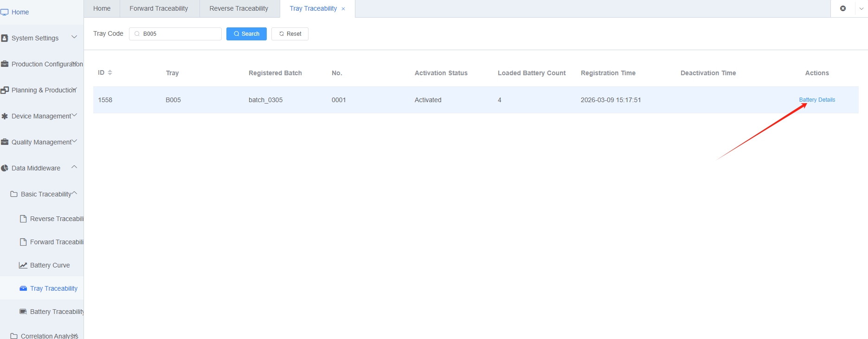This screenshot has height=339, width=868.
Task: Open the tab options dropdown arrow
Action: pyautogui.click(x=862, y=8)
